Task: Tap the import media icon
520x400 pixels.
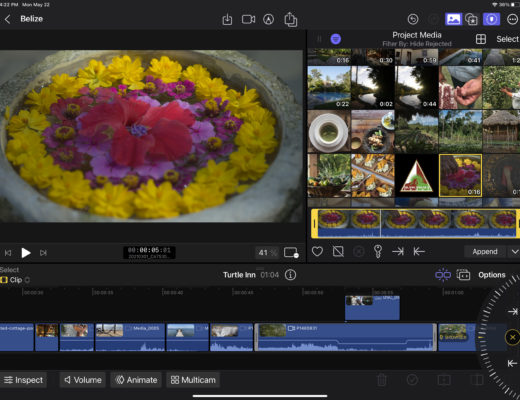Action: pos(227,19)
